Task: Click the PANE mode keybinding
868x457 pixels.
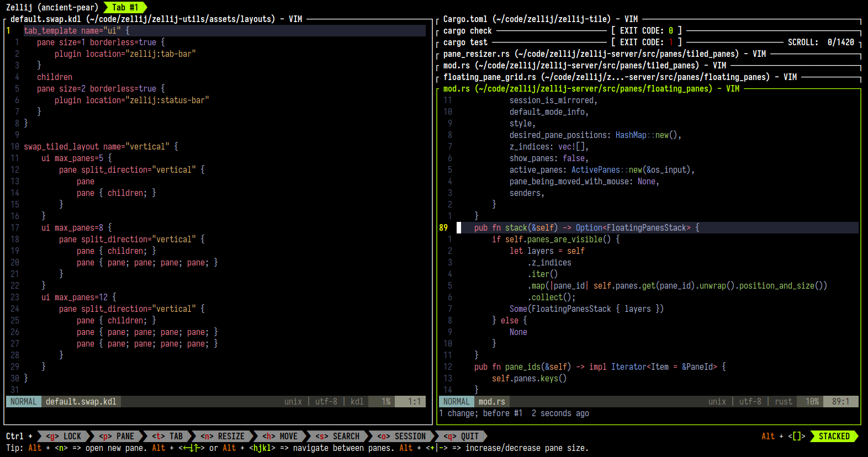Action: (117, 436)
